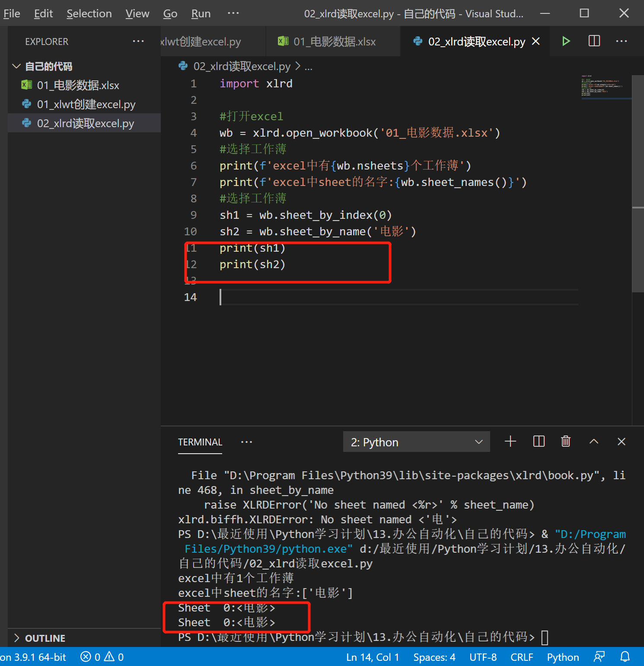Click the breadcrumb ellipsis after the chevron
The height and width of the screenshot is (666, 644).
[308, 66]
